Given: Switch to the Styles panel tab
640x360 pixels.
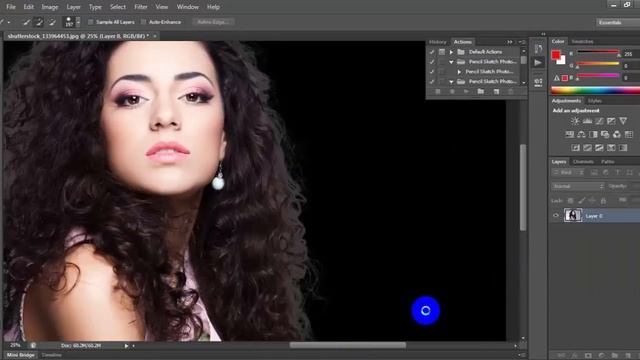Looking at the screenshot, I should 595,101.
